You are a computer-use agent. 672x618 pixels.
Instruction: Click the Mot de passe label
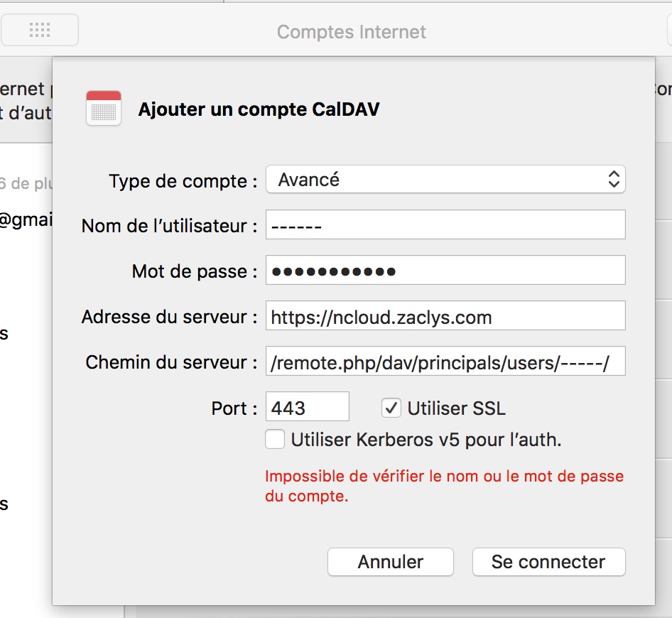tap(194, 271)
